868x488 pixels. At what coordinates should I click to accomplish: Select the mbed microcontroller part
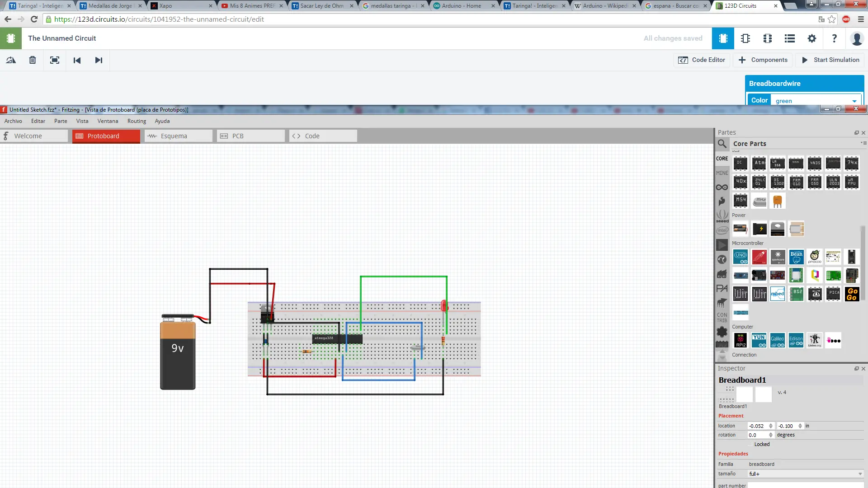pos(778,294)
